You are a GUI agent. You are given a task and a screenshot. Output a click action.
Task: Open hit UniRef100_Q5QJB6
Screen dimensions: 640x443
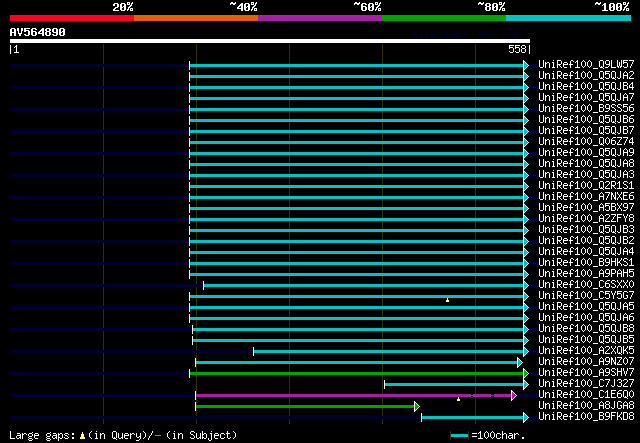pos(586,119)
